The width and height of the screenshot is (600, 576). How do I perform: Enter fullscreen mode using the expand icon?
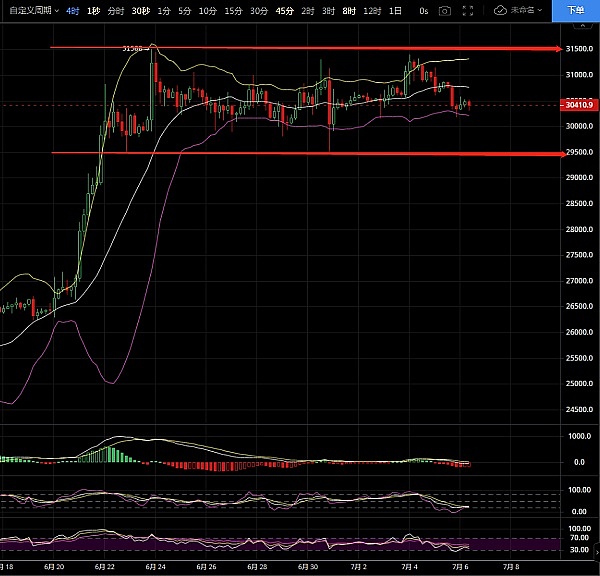tap(466, 10)
